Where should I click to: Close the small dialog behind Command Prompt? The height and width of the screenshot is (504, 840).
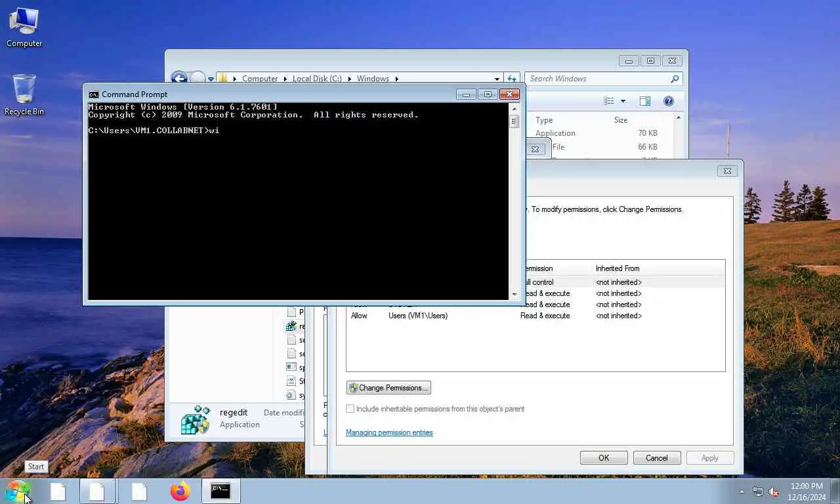535,150
